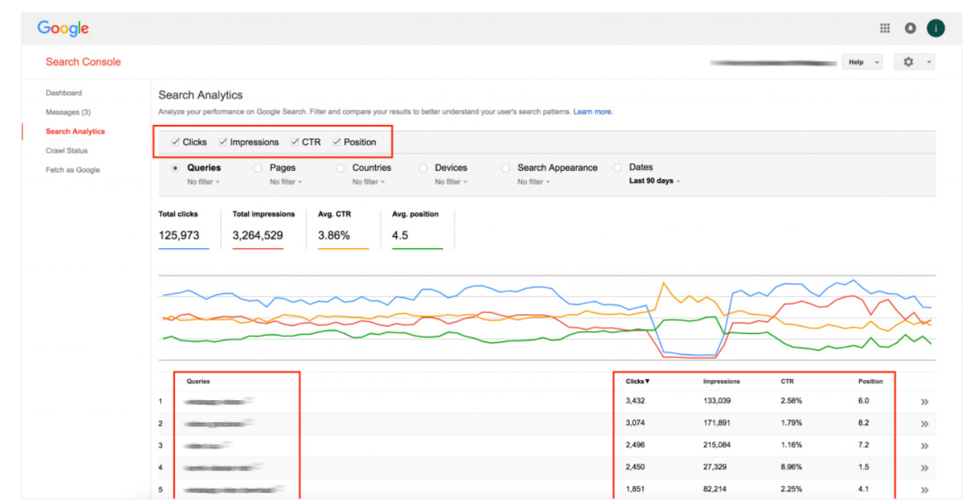Select the Devices radio button
The height and width of the screenshot is (504, 980).
click(x=423, y=169)
